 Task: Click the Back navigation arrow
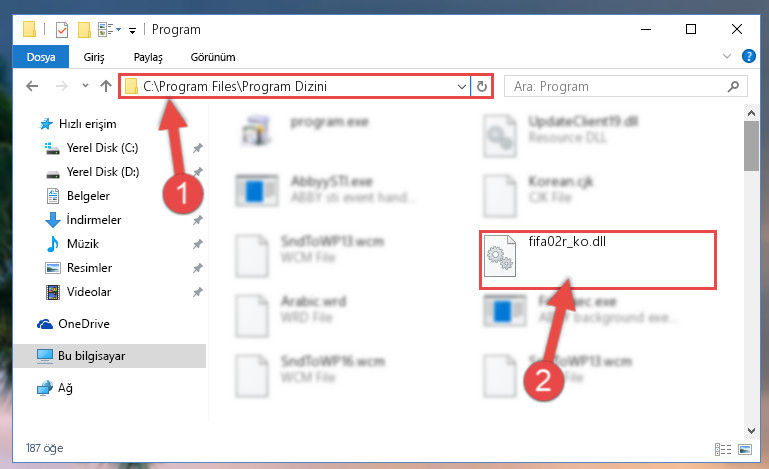(32, 86)
